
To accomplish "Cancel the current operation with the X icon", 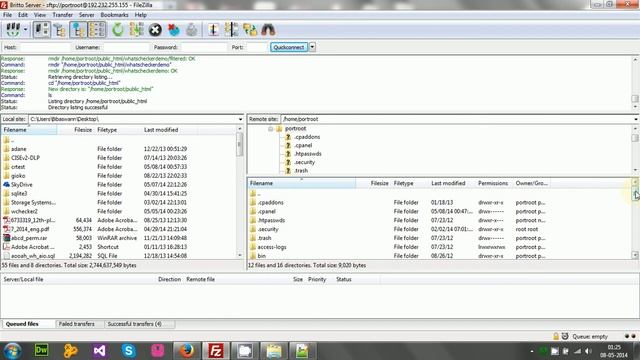I will coord(155,29).
